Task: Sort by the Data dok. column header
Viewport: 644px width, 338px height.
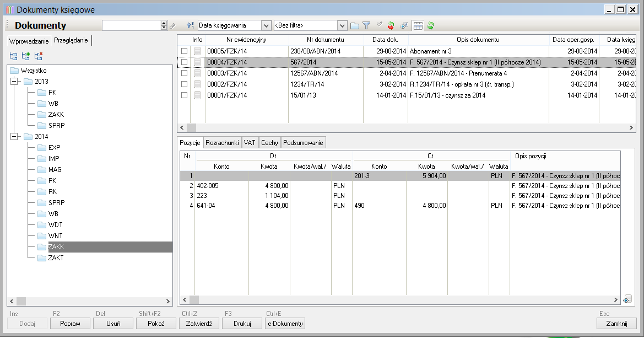Action: (385, 40)
